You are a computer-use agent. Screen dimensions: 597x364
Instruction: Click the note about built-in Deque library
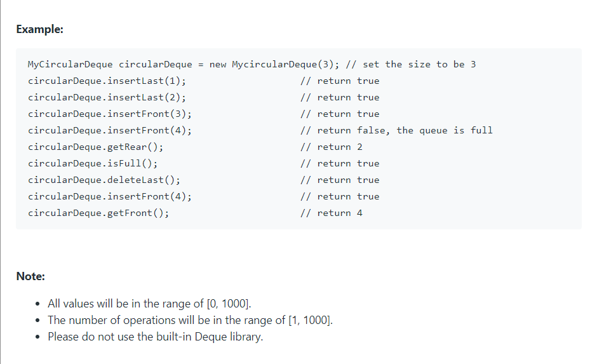[156, 337]
